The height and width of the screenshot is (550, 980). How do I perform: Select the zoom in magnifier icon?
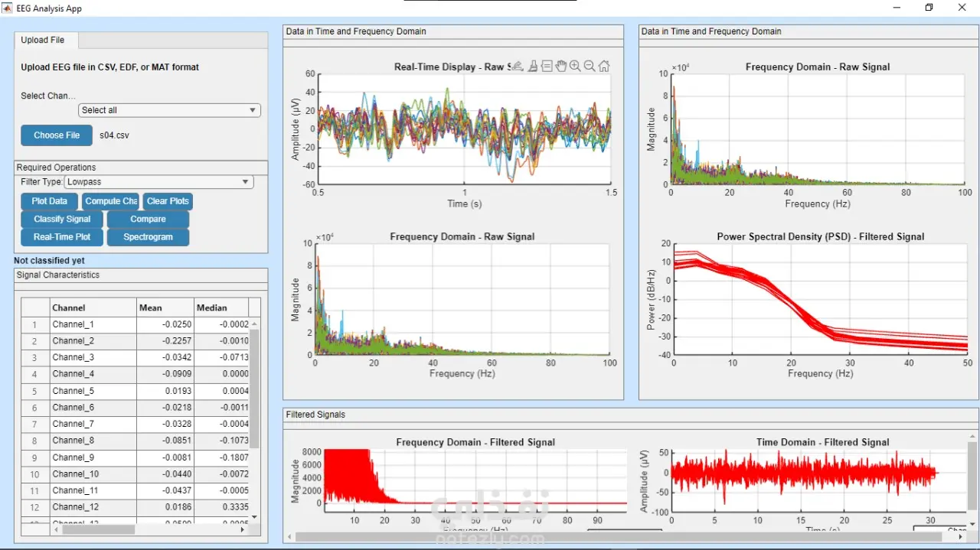(575, 67)
